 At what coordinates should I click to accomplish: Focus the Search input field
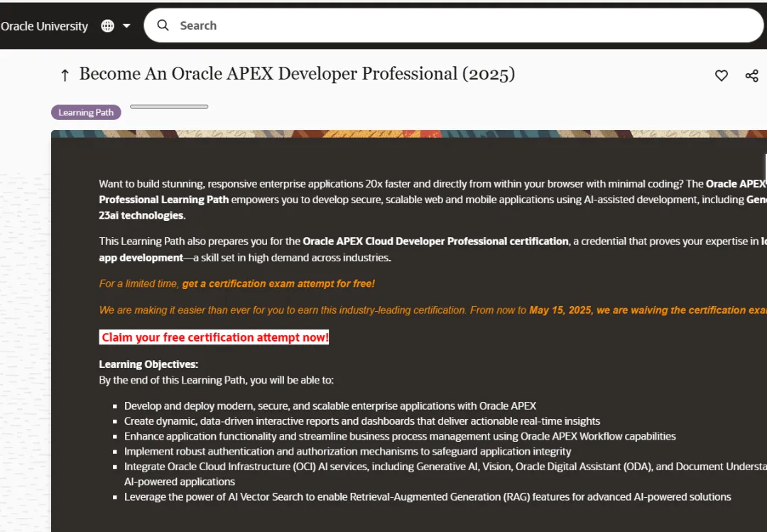(x=453, y=26)
